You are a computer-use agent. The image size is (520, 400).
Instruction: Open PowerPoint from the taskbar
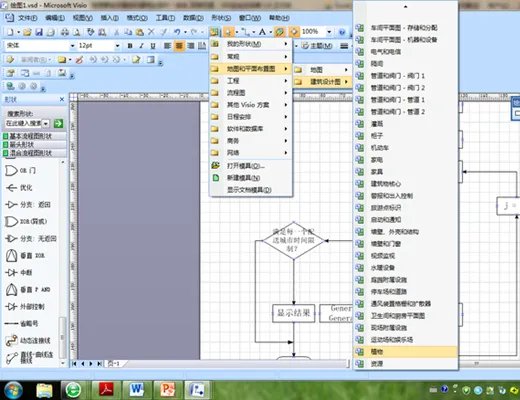click(x=168, y=389)
